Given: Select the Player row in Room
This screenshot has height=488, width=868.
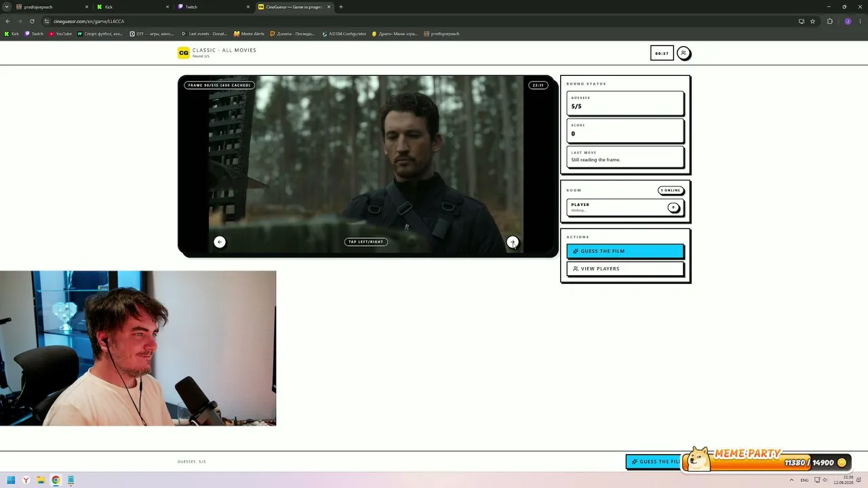Looking at the screenshot, I should [625, 207].
